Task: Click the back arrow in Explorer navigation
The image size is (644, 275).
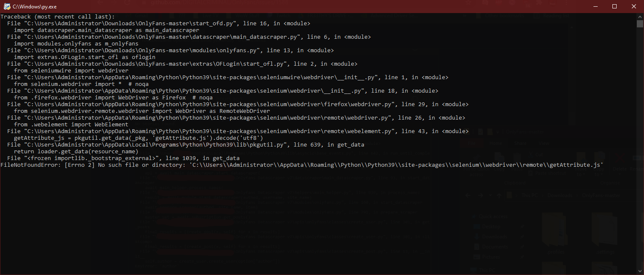Action: tap(467, 195)
